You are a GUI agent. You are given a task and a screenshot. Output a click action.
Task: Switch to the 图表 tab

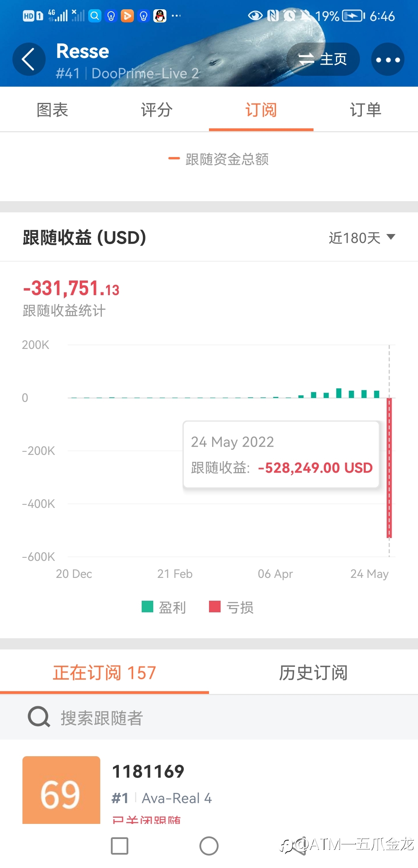click(x=52, y=110)
